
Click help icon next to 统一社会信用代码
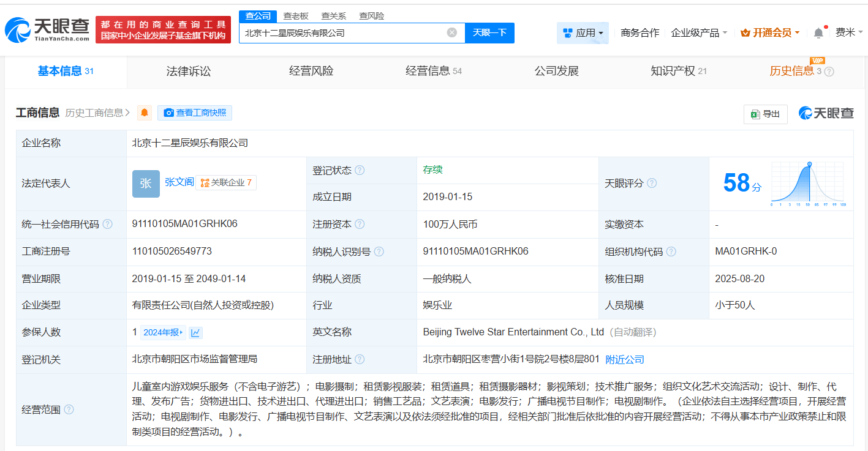[108, 224]
